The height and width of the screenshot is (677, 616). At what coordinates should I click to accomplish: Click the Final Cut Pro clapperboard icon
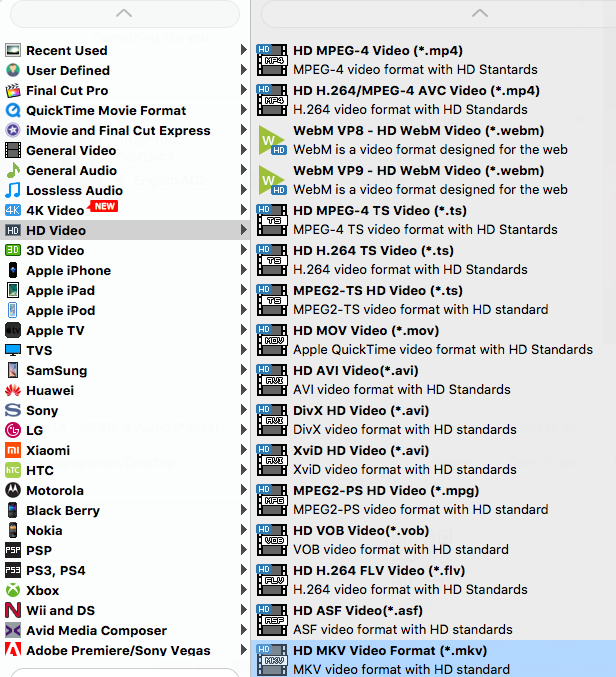13,90
